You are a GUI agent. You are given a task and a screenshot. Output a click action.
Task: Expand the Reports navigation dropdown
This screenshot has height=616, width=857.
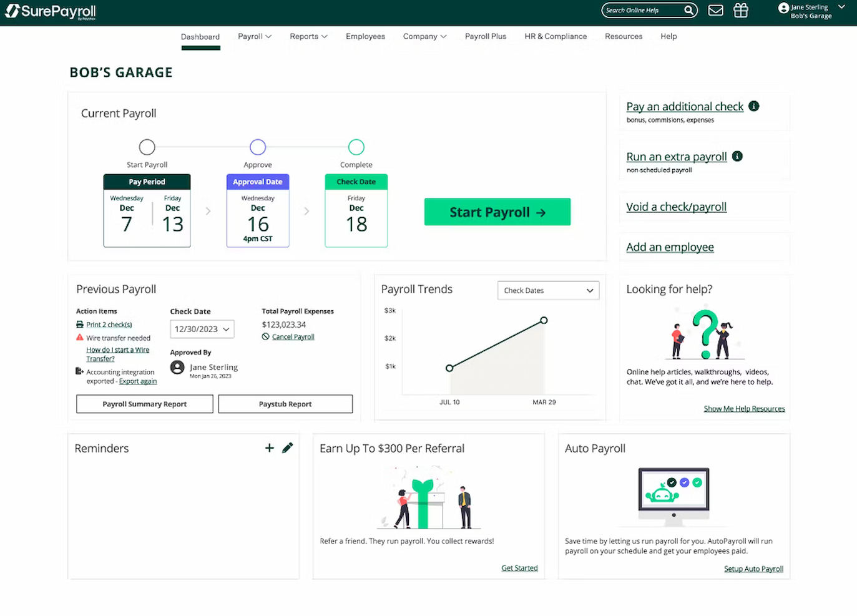tap(308, 36)
